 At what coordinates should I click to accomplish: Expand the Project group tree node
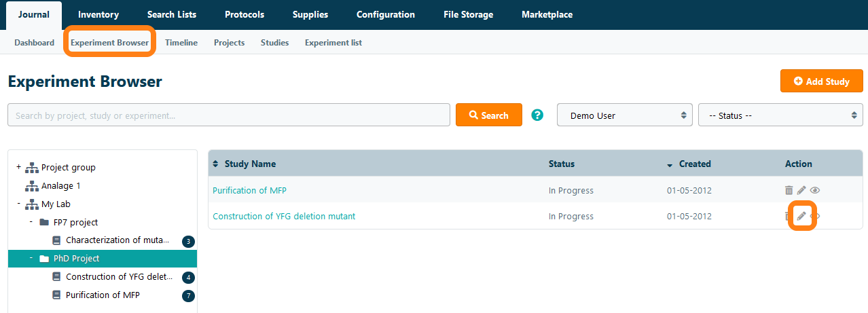tap(19, 167)
